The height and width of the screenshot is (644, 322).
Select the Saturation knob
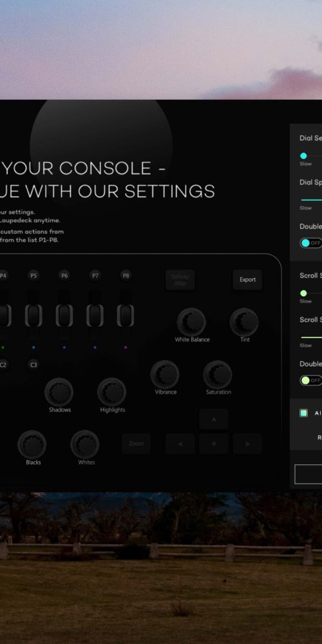(218, 375)
